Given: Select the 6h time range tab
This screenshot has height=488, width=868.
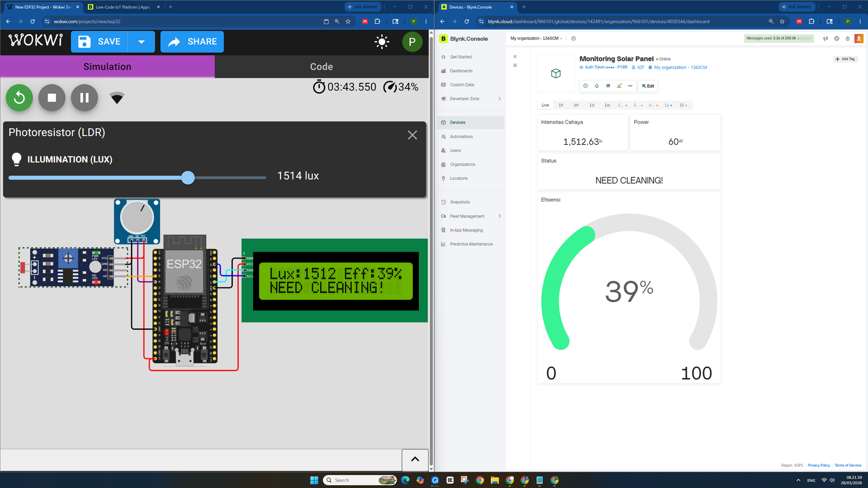Looking at the screenshot, I should [x=576, y=105].
